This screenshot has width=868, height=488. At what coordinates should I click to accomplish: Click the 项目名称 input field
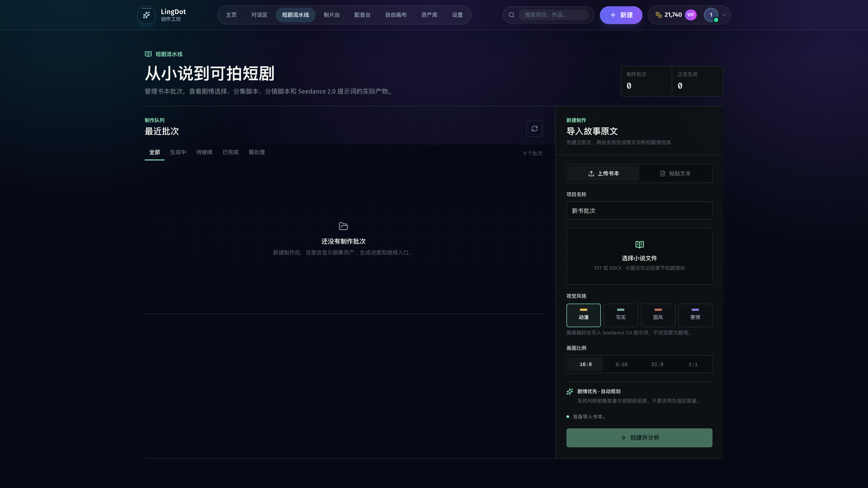click(x=639, y=211)
